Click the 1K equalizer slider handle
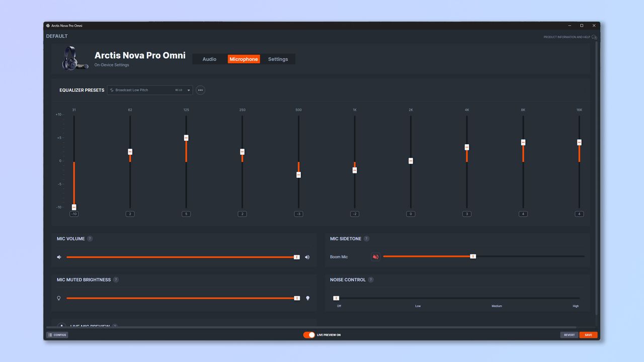The height and width of the screenshot is (362, 644). 355,170
